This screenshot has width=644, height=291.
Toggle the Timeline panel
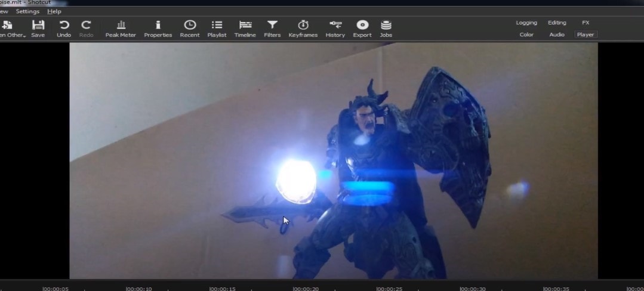pos(245,29)
